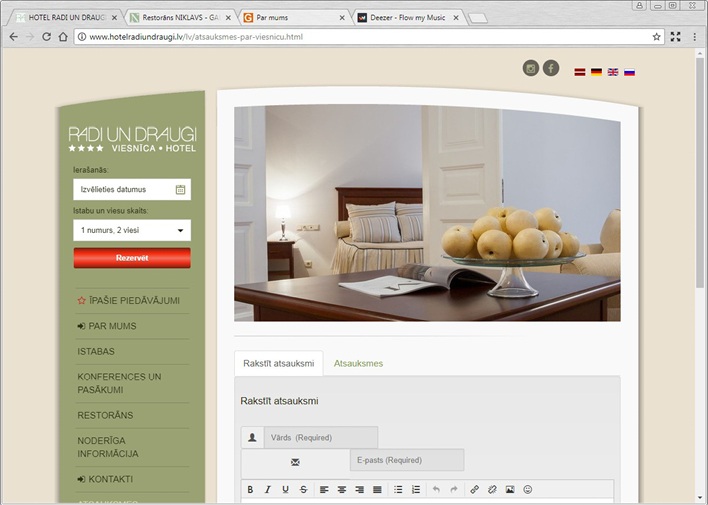Screen dimensions: 708x505
Task: Close the Deezer browser tab
Action: 456,18
